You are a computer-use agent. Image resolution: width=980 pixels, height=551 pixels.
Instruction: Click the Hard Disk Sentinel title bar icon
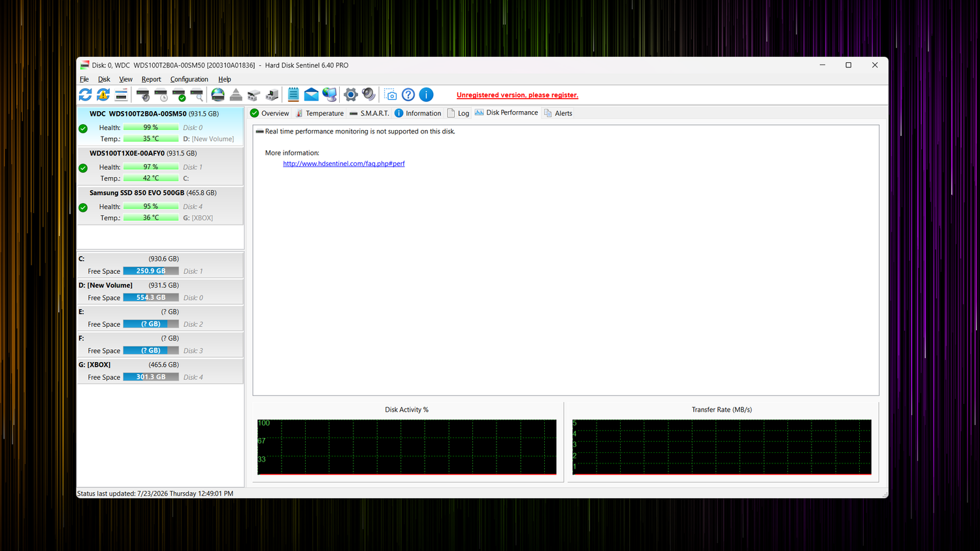click(85, 65)
